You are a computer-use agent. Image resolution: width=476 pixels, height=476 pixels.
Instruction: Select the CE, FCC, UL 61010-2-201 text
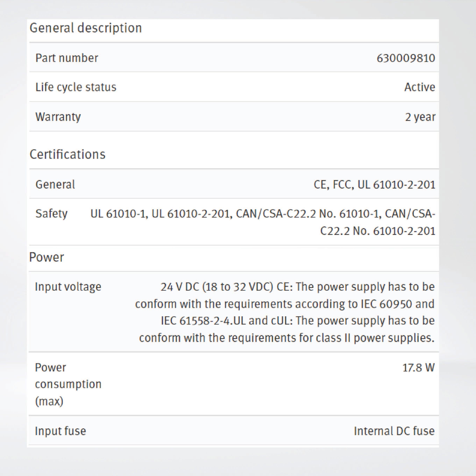pos(375,184)
